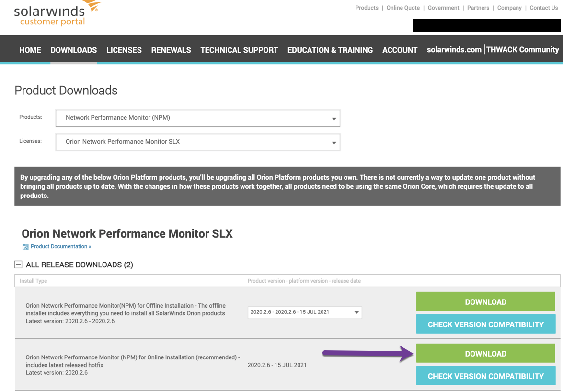This screenshot has height=392, width=563.
Task: Open the ACCOUNT tab
Action: pos(400,50)
